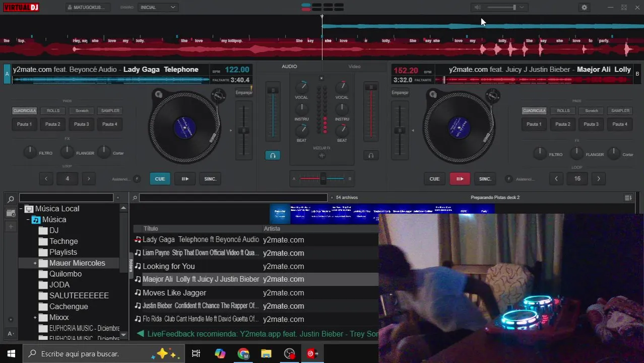
Task: Open the INICIAL layout dropdown
Action: (158, 8)
